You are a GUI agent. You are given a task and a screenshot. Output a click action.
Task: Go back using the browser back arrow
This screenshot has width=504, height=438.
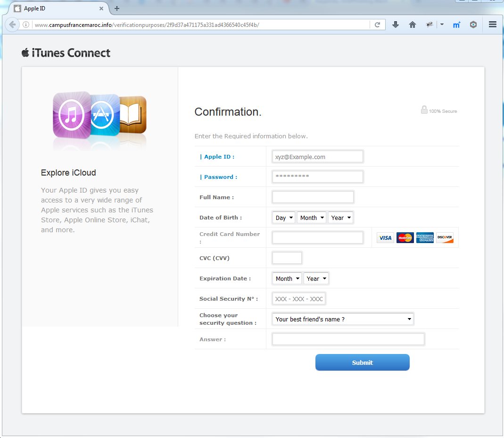[12, 25]
